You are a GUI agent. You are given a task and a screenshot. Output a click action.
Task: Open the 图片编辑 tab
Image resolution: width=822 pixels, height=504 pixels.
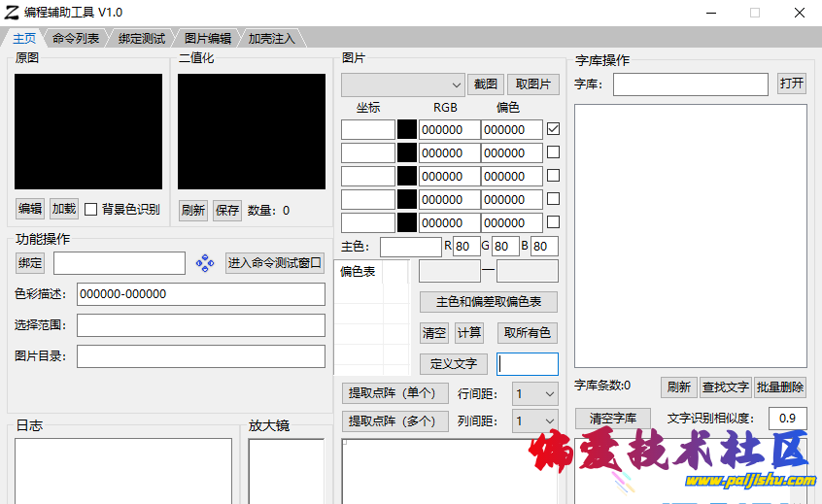coord(207,39)
